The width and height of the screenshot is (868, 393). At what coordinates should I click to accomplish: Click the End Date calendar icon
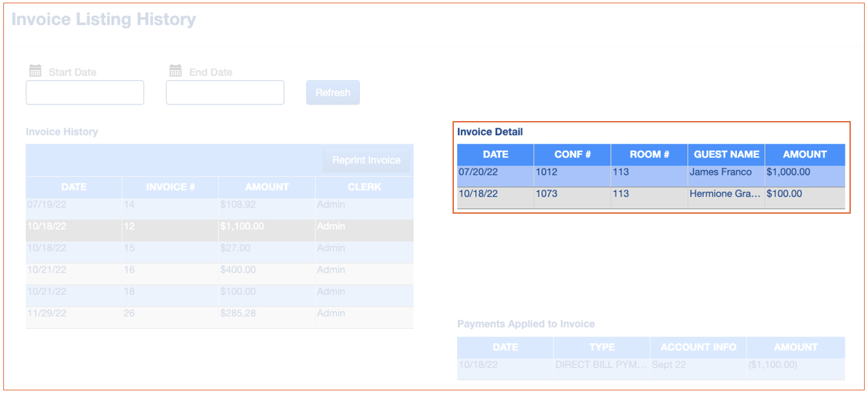[x=175, y=71]
